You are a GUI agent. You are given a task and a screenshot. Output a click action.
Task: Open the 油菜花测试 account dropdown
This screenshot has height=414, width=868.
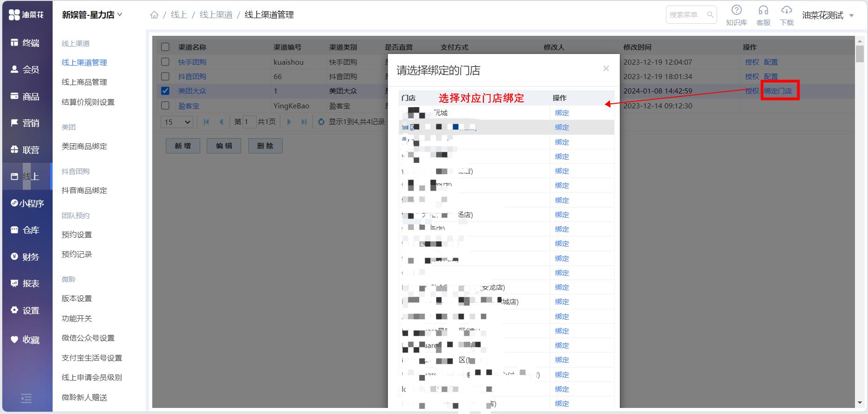(x=828, y=15)
